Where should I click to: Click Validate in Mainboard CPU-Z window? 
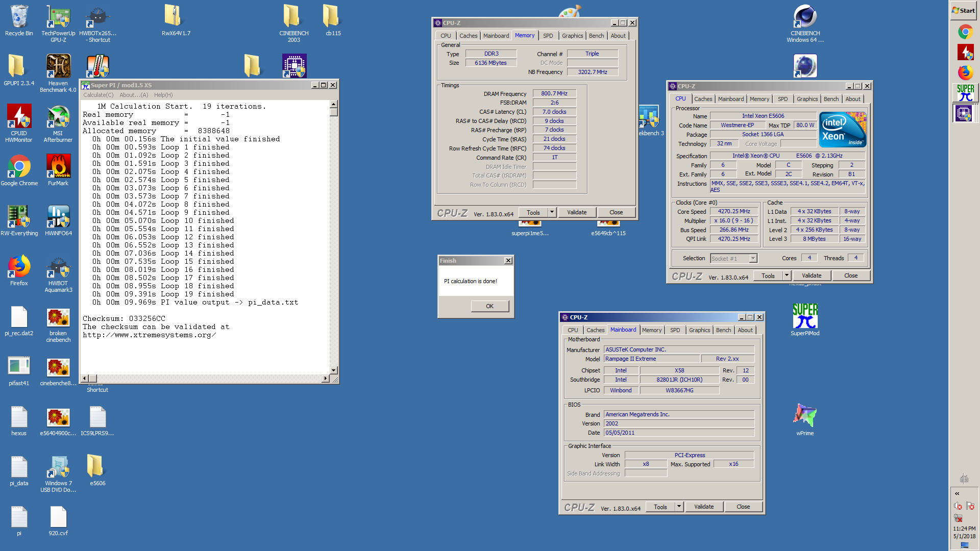pos(704,507)
